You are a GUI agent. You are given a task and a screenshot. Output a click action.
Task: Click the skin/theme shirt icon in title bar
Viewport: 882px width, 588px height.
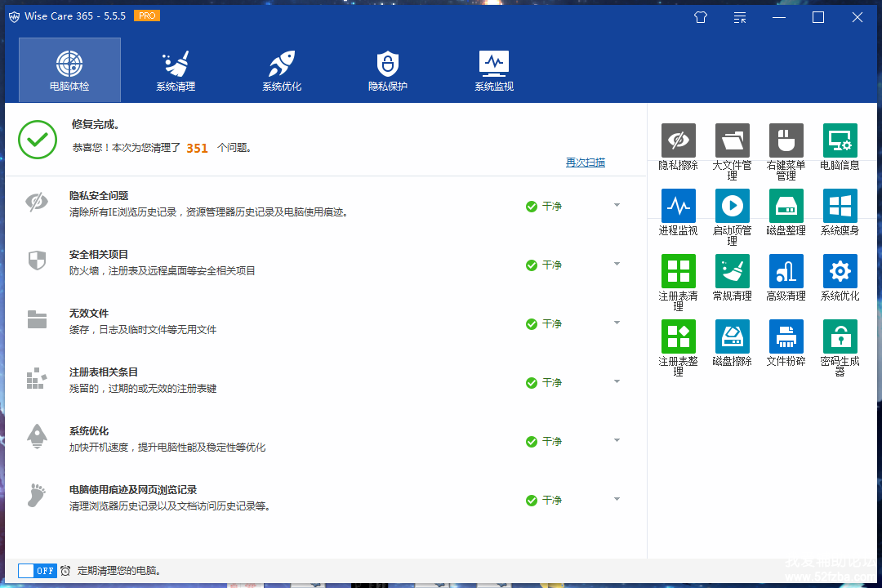coord(701,17)
